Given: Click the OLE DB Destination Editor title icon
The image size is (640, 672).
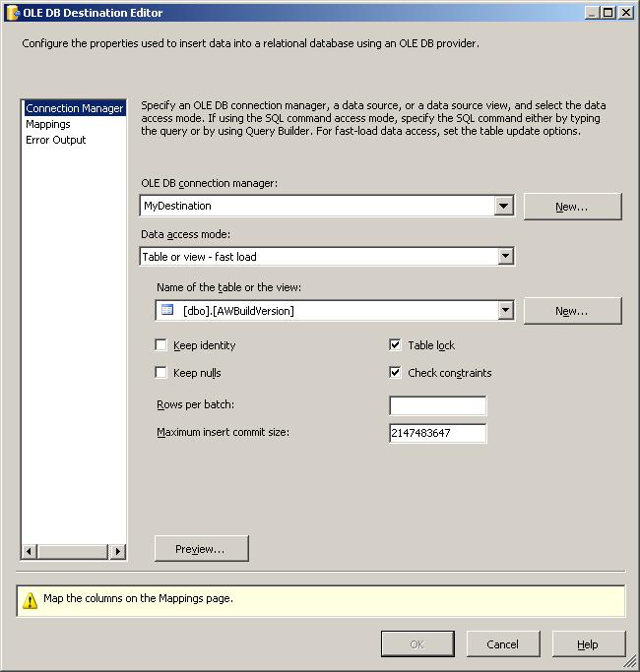Looking at the screenshot, I should (x=12, y=13).
